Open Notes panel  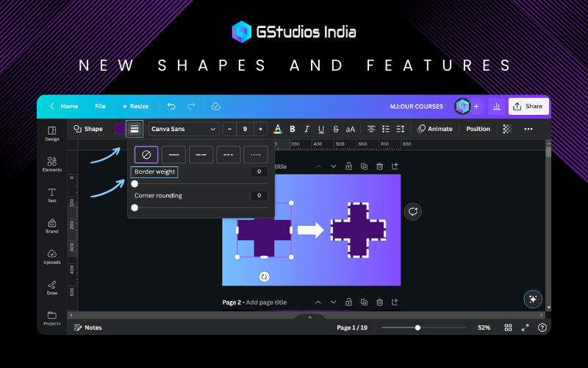click(x=87, y=328)
